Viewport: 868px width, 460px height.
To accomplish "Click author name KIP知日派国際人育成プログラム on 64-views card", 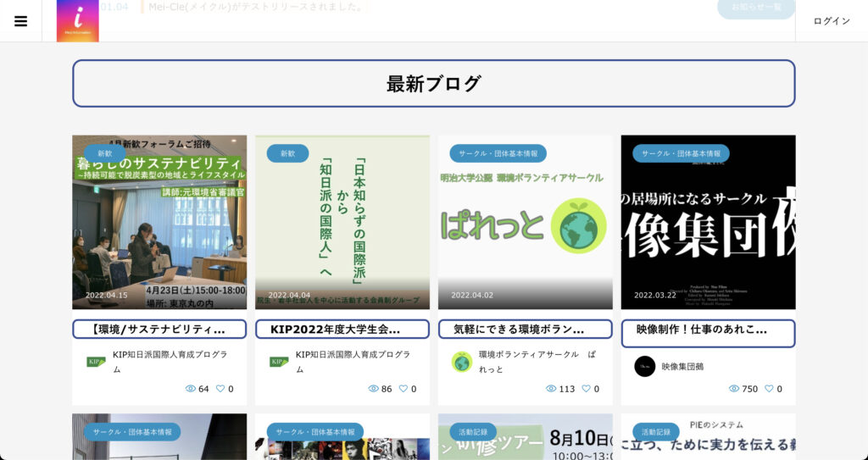I will tap(170, 362).
